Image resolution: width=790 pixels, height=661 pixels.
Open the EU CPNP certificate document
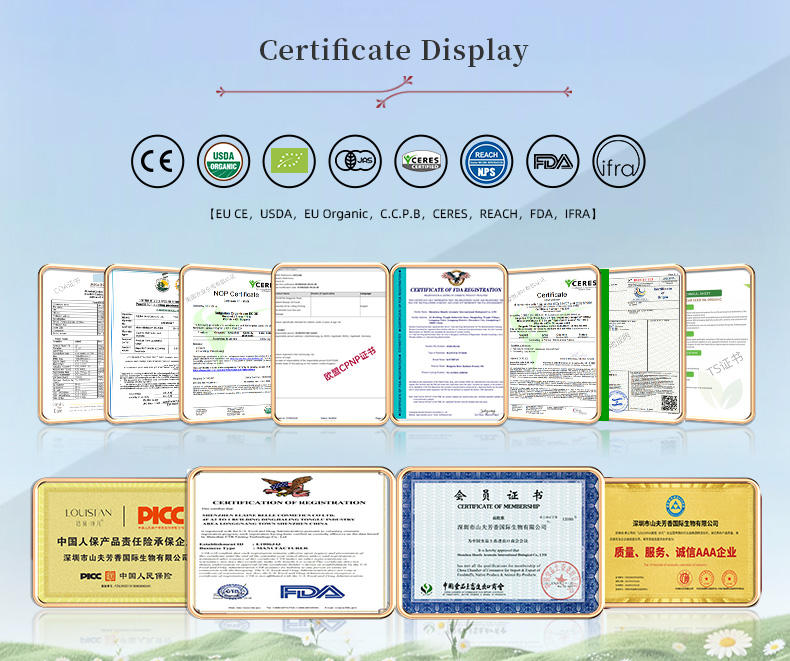(331, 344)
